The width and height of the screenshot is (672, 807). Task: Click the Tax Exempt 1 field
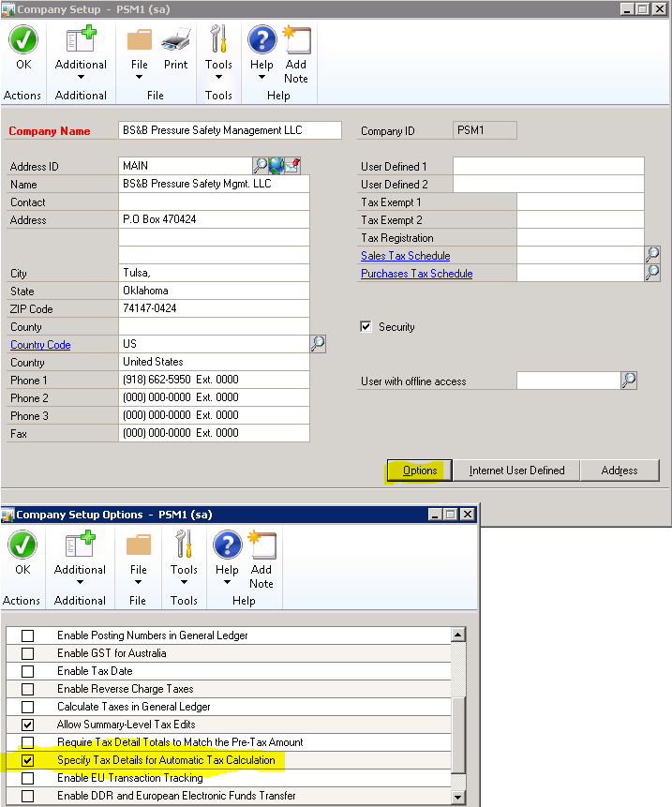[x=580, y=202]
